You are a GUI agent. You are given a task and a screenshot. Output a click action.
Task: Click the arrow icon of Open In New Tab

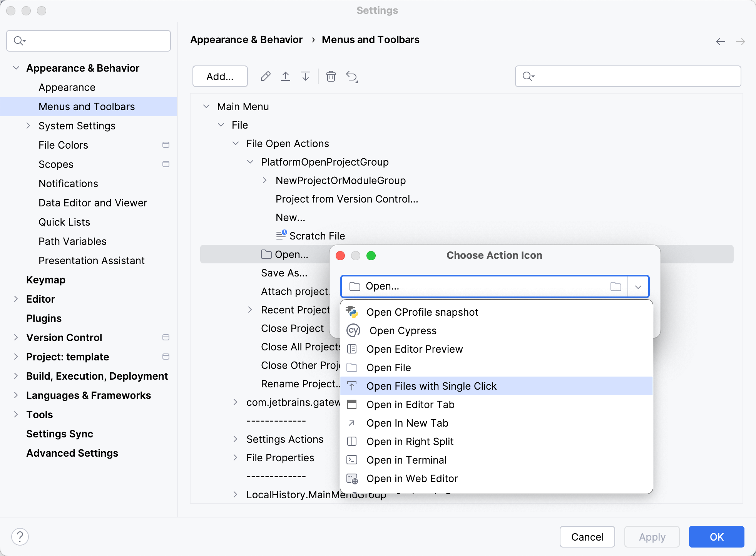coord(351,423)
